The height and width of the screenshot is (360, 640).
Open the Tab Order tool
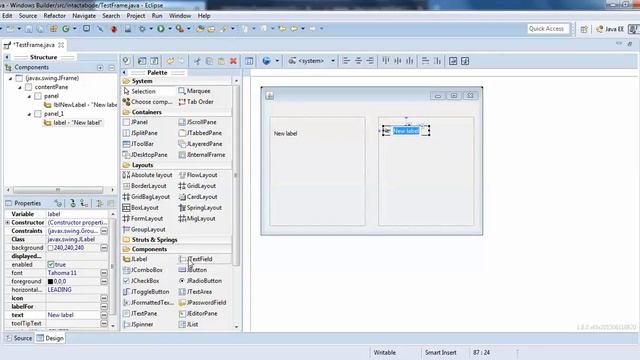(x=196, y=102)
